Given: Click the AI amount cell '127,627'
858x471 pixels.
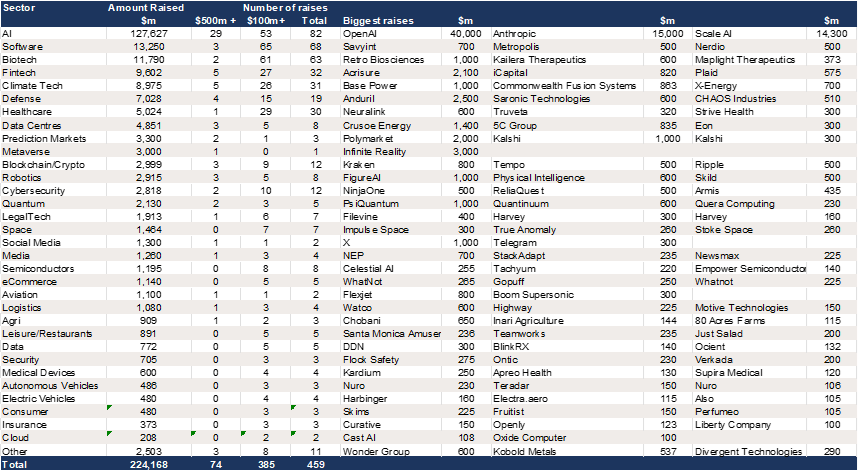Looking at the screenshot, I should click(149, 34).
